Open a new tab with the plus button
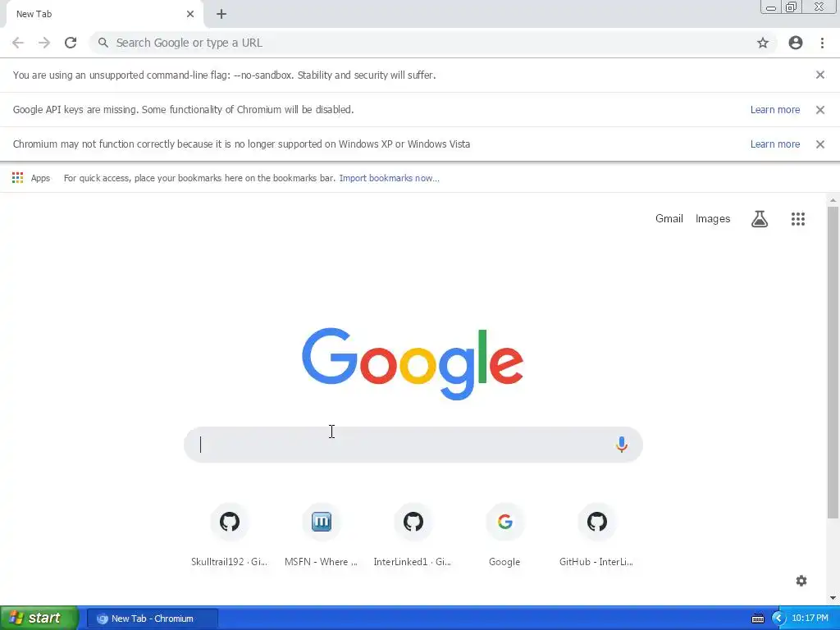This screenshot has height=630, width=840. point(221,14)
